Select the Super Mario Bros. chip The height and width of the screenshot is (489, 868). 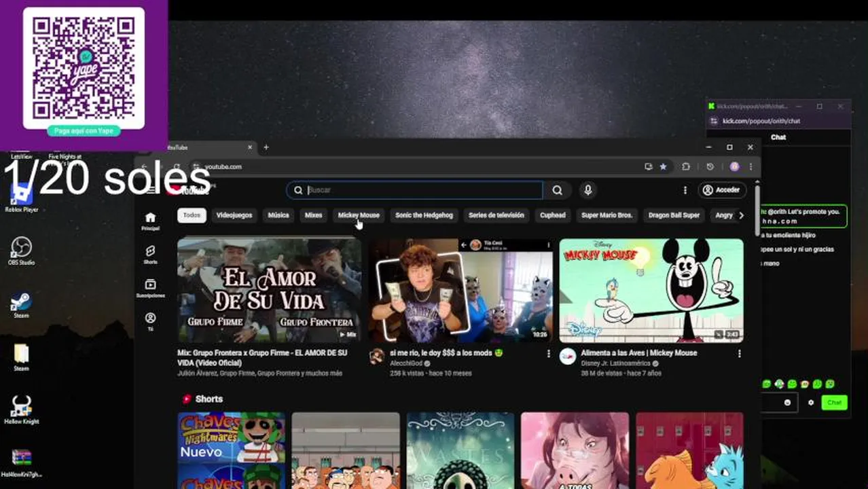pos(607,215)
